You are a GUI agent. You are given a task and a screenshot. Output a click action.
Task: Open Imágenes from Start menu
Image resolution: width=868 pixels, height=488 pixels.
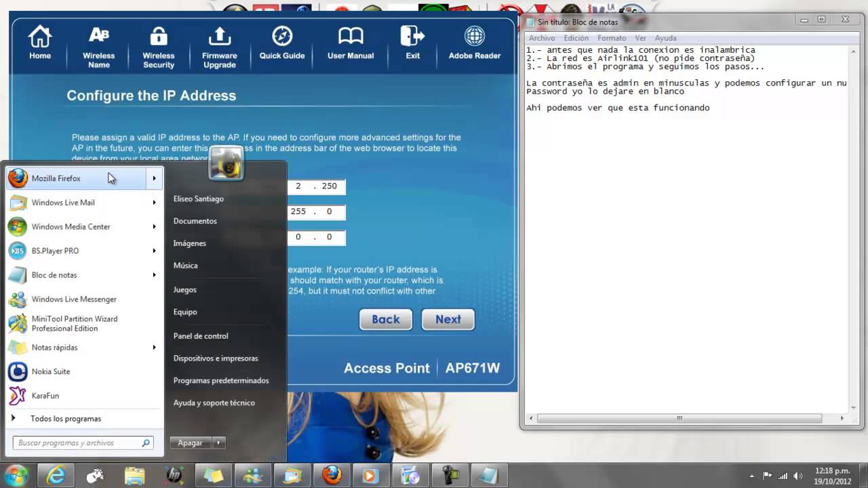click(190, 243)
